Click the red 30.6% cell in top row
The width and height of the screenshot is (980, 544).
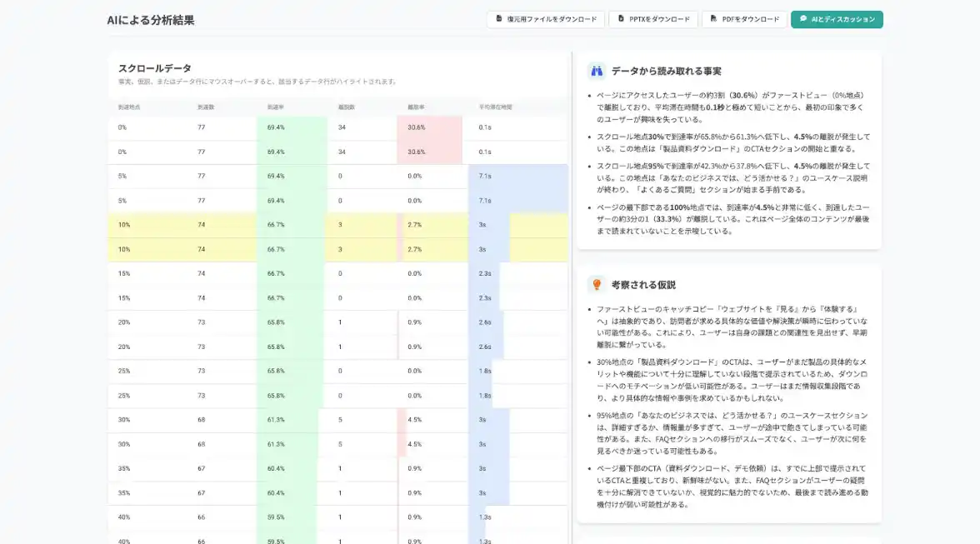pyautogui.click(x=417, y=127)
